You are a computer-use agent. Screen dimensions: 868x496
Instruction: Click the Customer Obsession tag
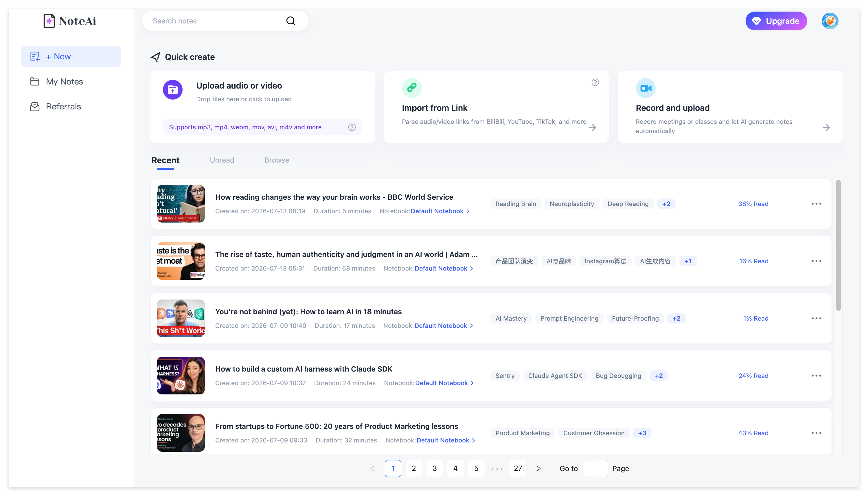[593, 433]
